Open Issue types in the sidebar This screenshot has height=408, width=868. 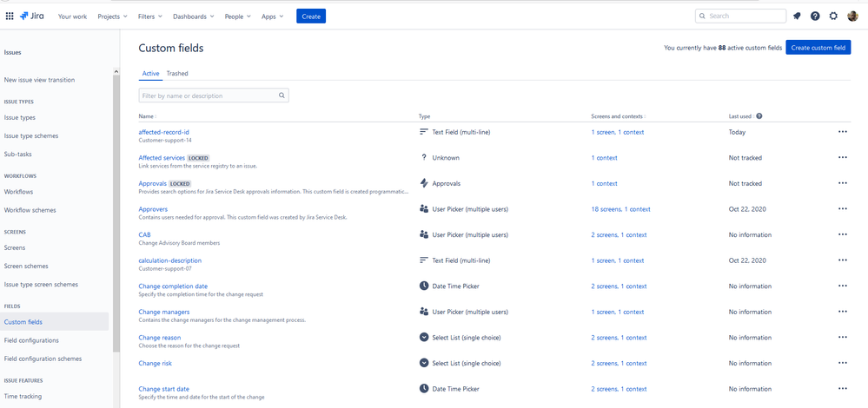[20, 117]
